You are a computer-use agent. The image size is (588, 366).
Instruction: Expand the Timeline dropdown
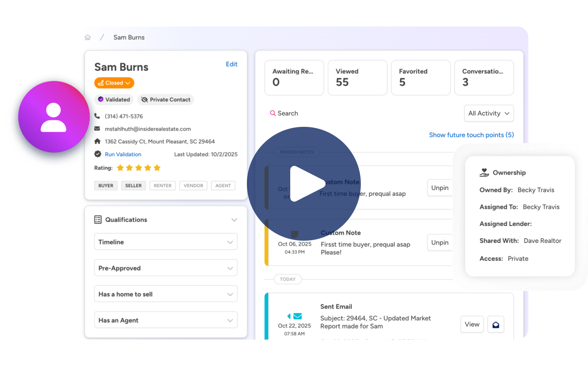pyautogui.click(x=166, y=242)
